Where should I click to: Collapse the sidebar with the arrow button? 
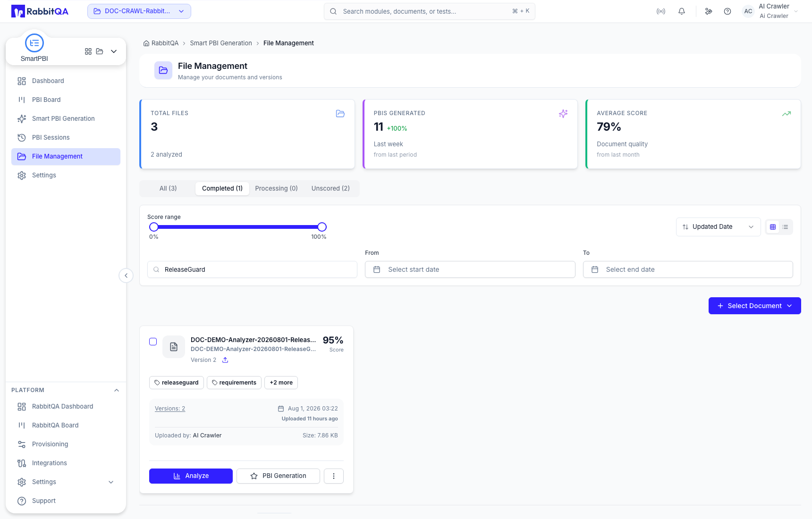[x=126, y=276]
